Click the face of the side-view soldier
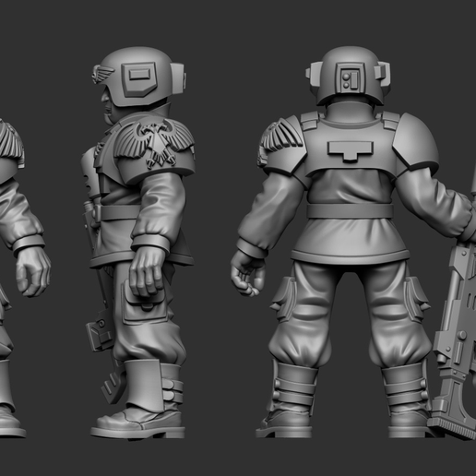Screen dimensions: 476x476 [107, 103]
